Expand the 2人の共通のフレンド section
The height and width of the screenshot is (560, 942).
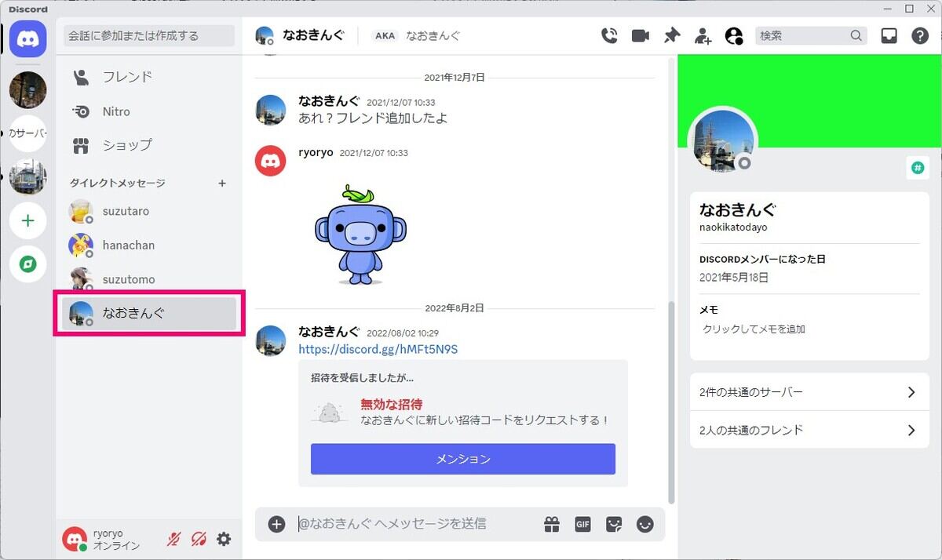pyautogui.click(x=809, y=430)
